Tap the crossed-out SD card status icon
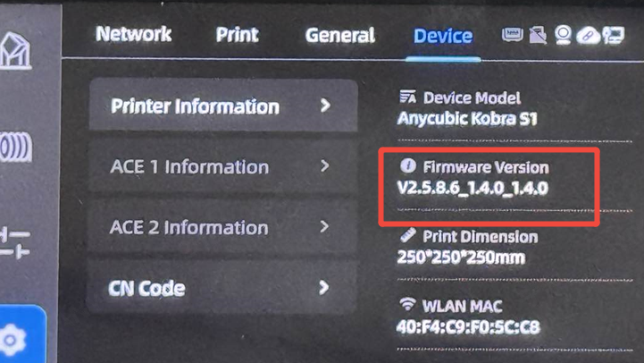The width and height of the screenshot is (644, 363). (538, 35)
